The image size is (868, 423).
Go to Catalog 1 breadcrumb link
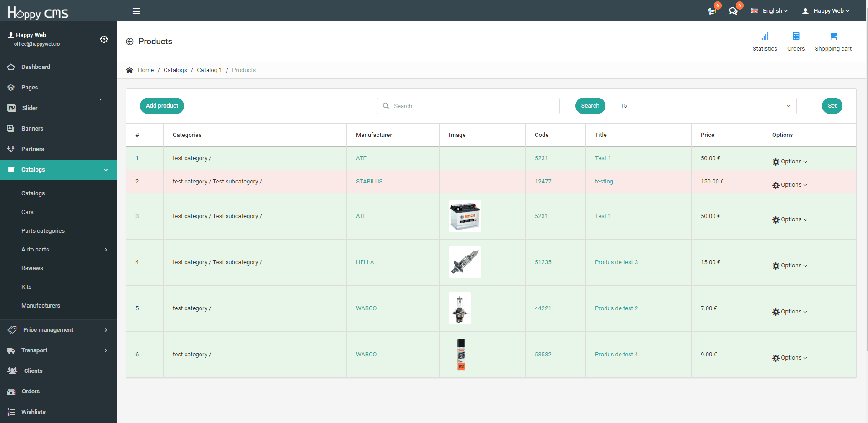[x=209, y=70]
